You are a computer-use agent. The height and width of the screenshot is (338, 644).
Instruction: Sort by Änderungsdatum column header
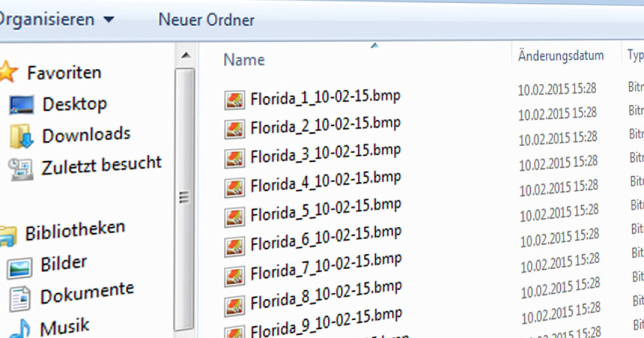[561, 55]
